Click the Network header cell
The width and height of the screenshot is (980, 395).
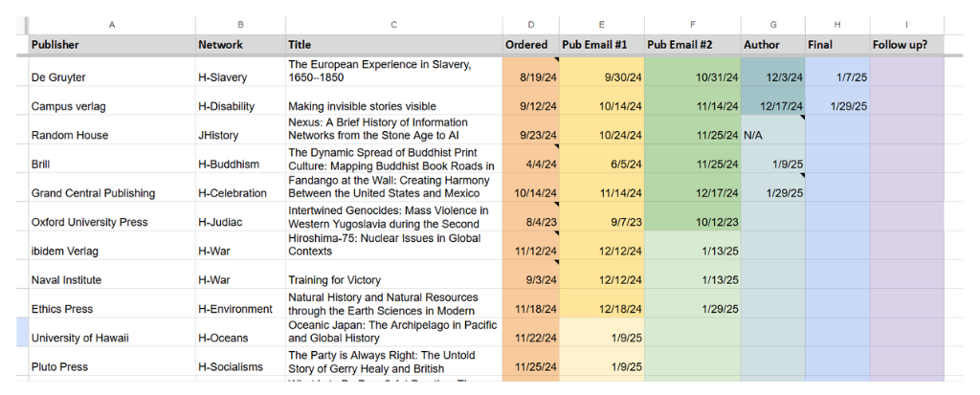pyautogui.click(x=240, y=44)
